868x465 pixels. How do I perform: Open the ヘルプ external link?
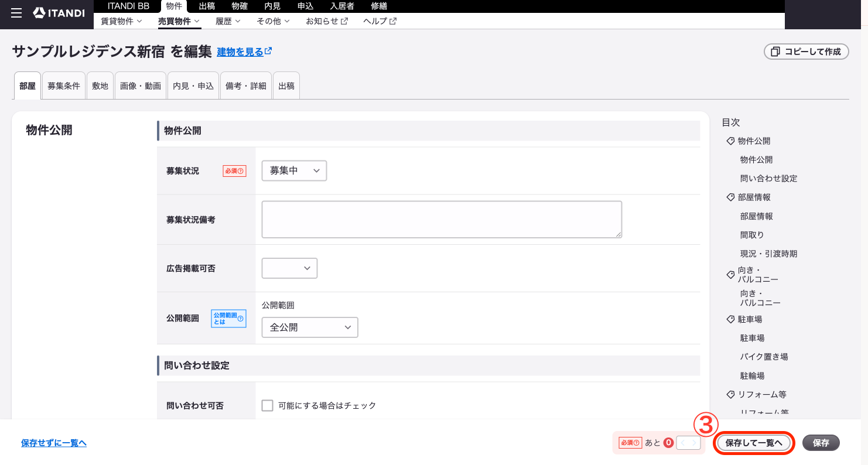click(380, 21)
